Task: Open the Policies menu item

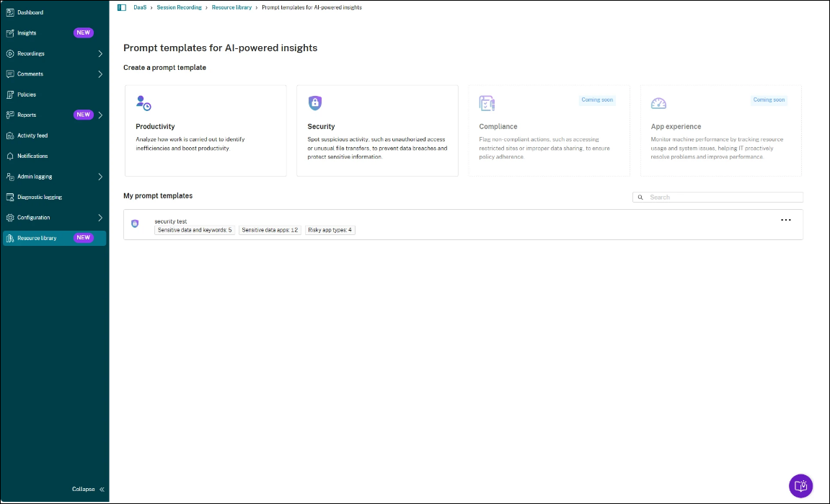Action: 55,94
